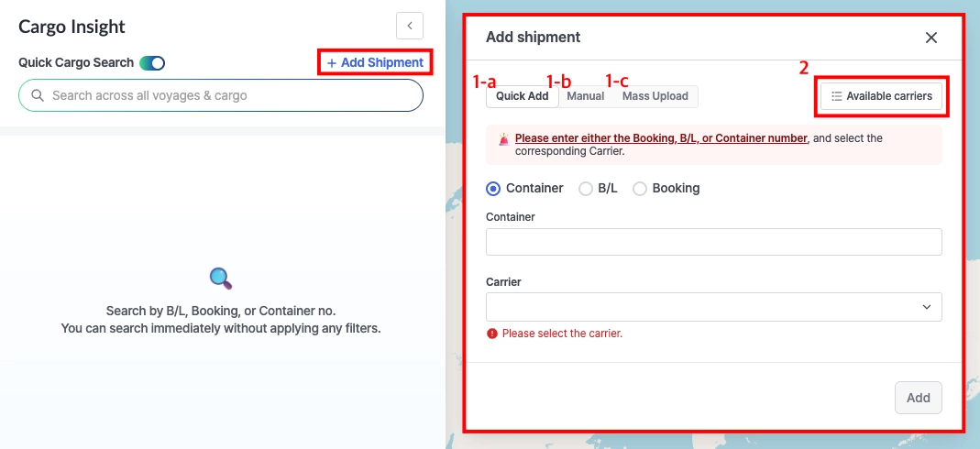Viewport: 980px width, 449px height.
Task: Click the magnifier icon in search bar
Action: pos(38,95)
